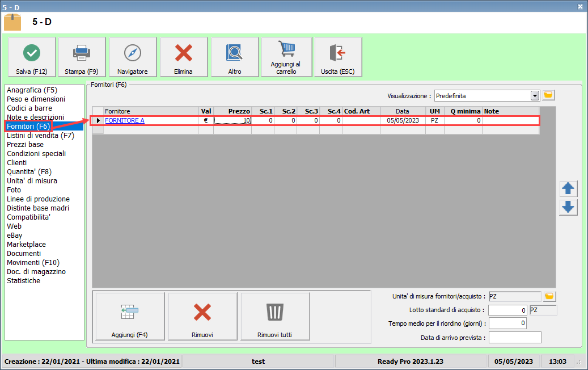Open the Altro magnifier button
Viewport: 588px width, 370px height.
(235, 57)
